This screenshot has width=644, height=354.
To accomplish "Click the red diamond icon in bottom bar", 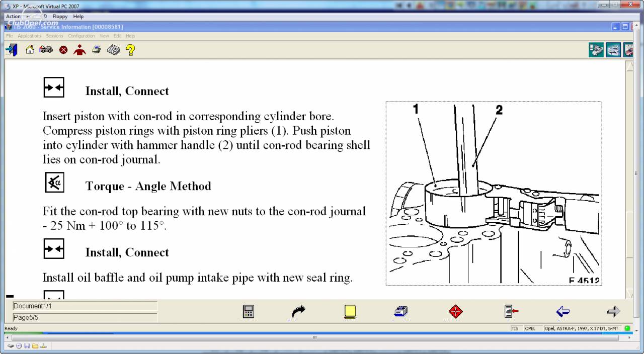I will tap(455, 312).
